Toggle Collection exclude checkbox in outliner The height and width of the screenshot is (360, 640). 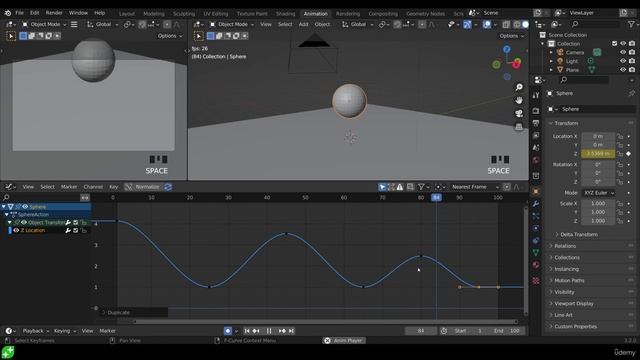(x=614, y=43)
